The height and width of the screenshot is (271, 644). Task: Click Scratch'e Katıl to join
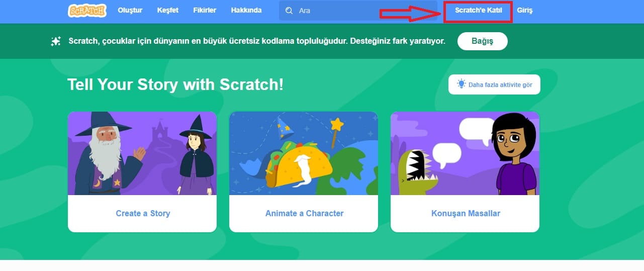tap(479, 10)
